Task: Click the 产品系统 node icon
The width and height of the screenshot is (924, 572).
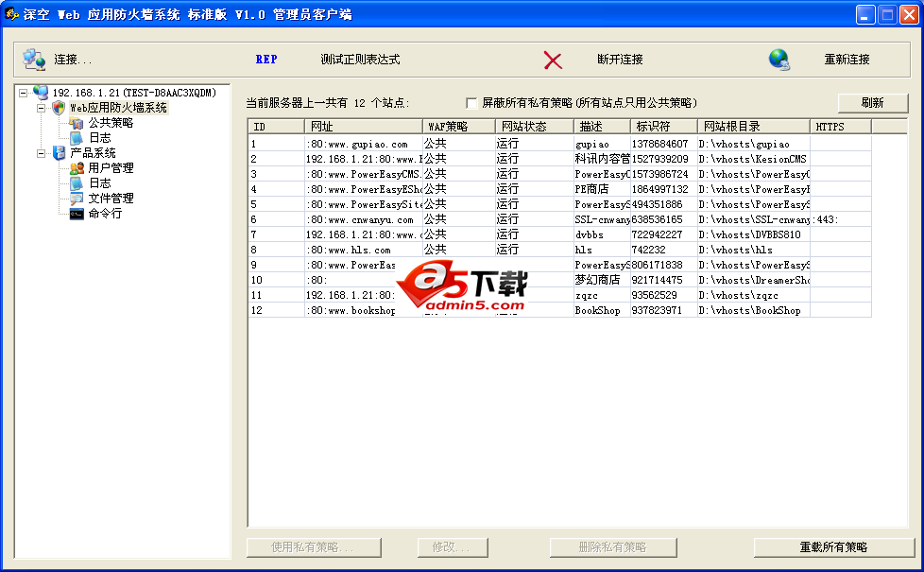Action: pyautogui.click(x=59, y=153)
